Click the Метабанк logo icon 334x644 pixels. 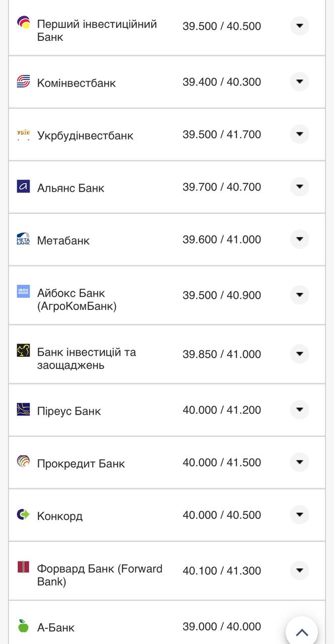[x=23, y=239]
